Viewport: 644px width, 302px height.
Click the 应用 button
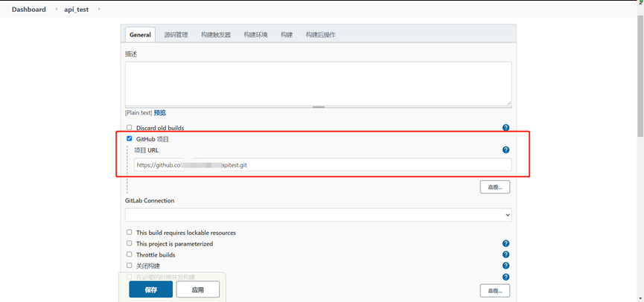(197, 289)
